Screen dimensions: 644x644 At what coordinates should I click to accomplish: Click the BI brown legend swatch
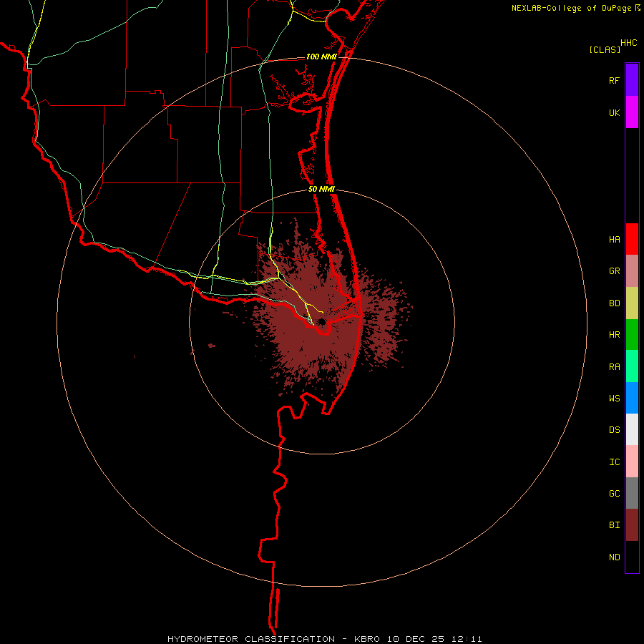(x=632, y=525)
